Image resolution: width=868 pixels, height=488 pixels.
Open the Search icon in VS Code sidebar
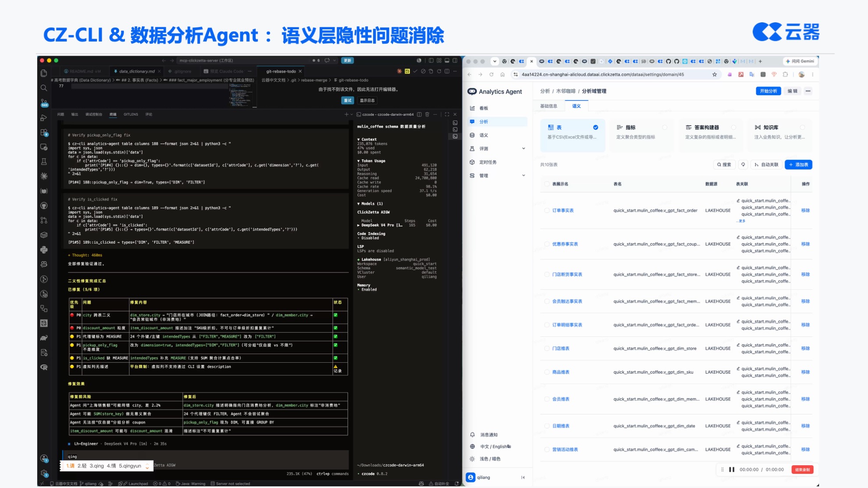tap(44, 88)
